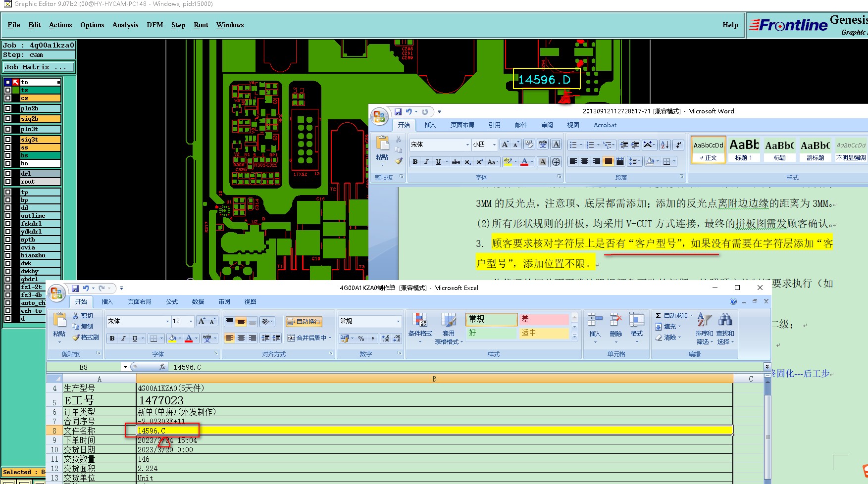
Task: Center align text in Word paragraph group
Action: 585,161
